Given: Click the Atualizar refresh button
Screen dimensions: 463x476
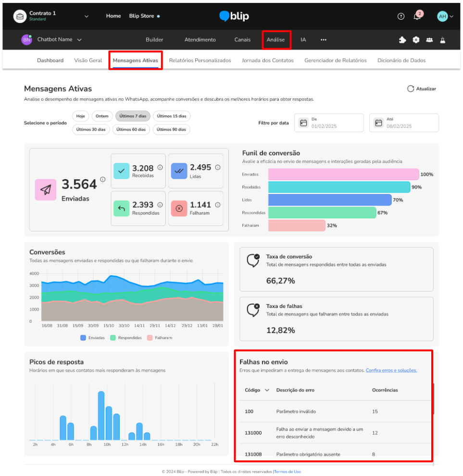Looking at the screenshot, I should tap(421, 89).
